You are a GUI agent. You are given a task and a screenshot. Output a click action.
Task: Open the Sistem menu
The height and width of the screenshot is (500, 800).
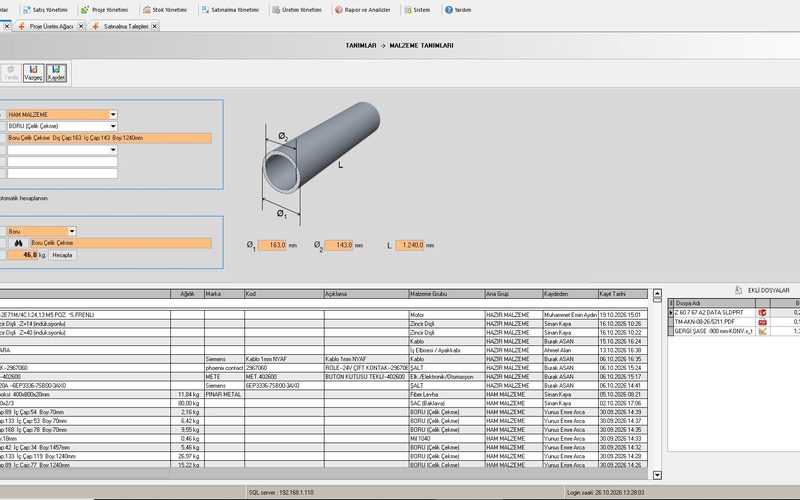coord(417,10)
